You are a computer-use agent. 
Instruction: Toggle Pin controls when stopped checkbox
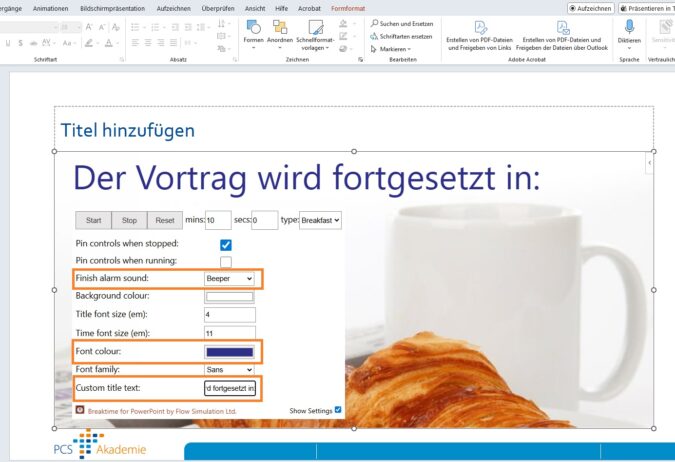click(226, 245)
